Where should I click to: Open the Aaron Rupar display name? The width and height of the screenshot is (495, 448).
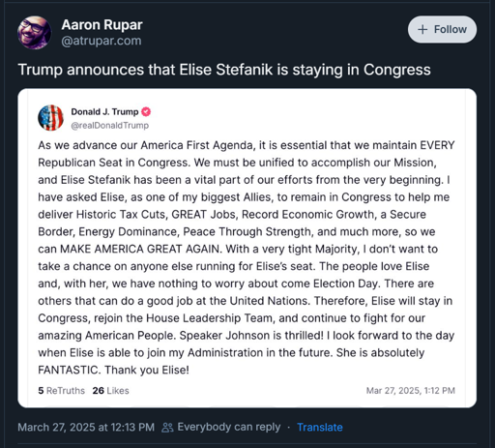pyautogui.click(x=102, y=25)
